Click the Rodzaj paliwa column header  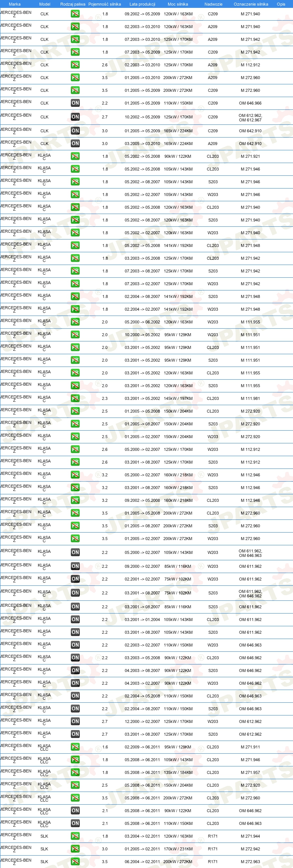tap(73, 4)
